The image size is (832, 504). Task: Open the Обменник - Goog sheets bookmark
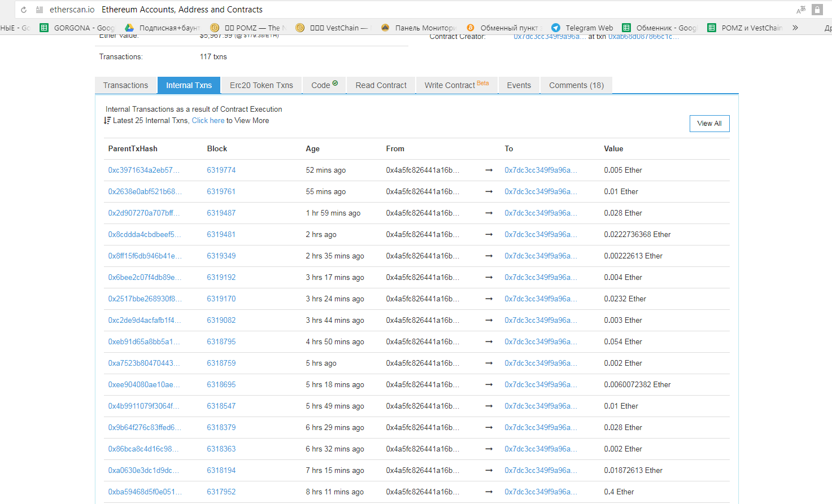[660, 28]
